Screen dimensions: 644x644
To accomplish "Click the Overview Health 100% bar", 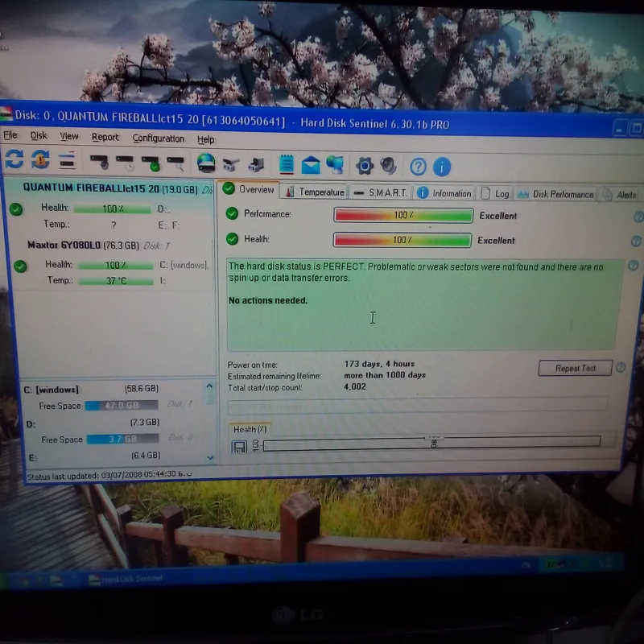I will pyautogui.click(x=402, y=240).
